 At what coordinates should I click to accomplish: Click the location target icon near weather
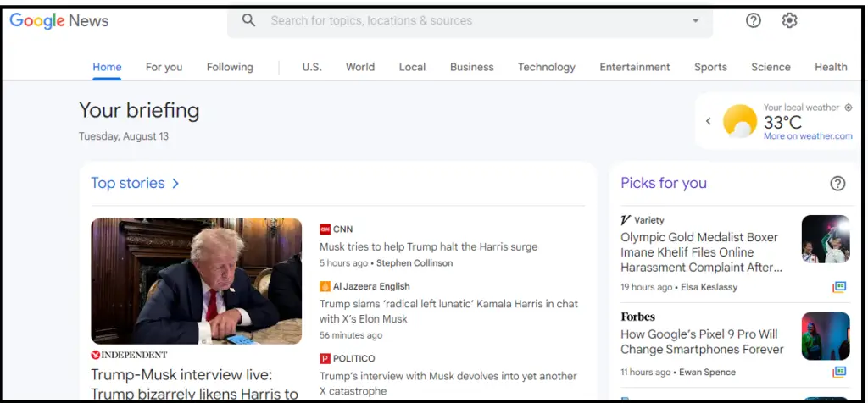coord(849,108)
